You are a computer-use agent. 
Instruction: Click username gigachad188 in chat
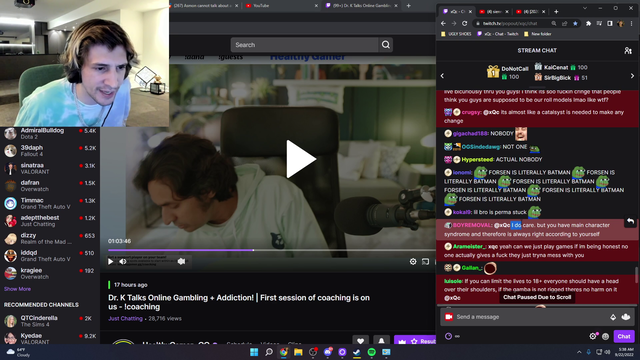coord(470,133)
